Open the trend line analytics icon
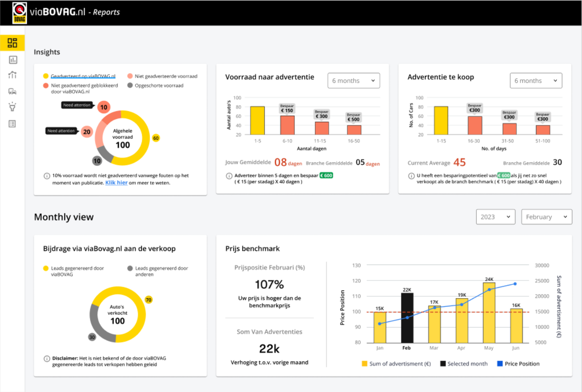The width and height of the screenshot is (582, 392). [13, 75]
